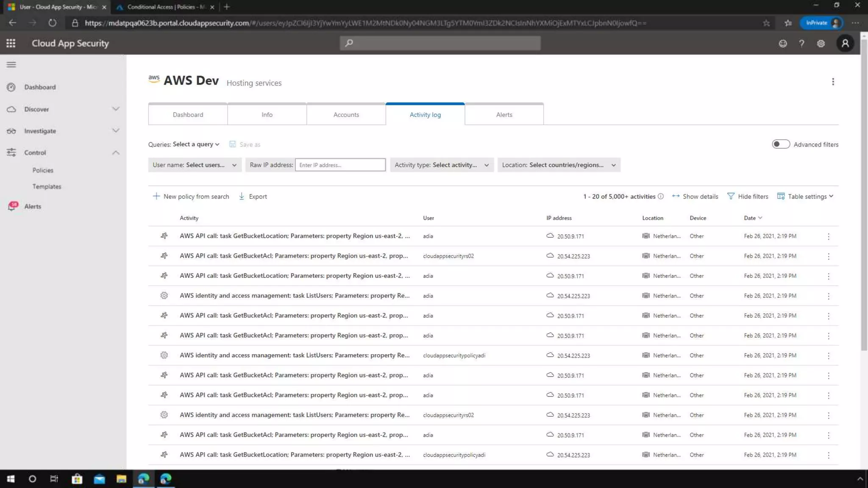Open Templates under Control

tap(47, 186)
